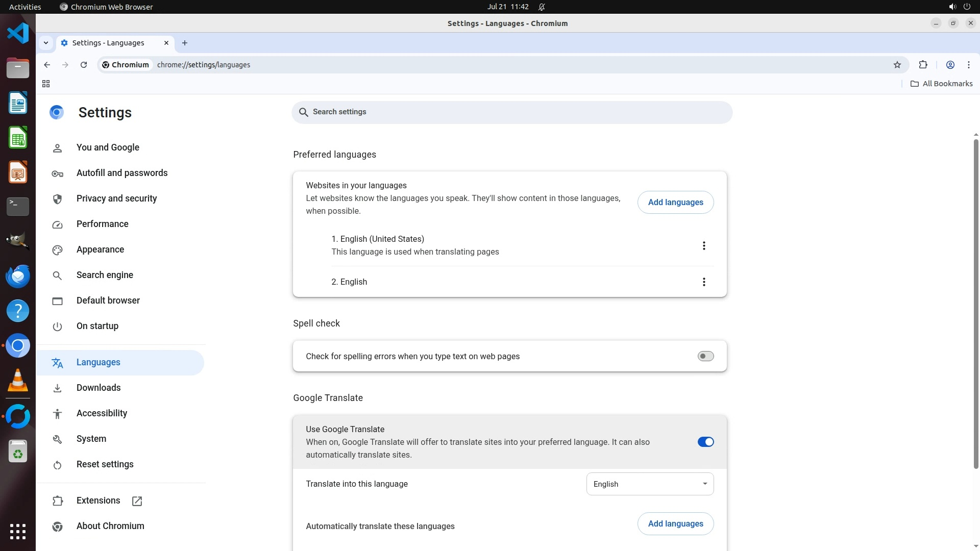Go to Privacy and security settings
980x551 pixels.
(116, 198)
